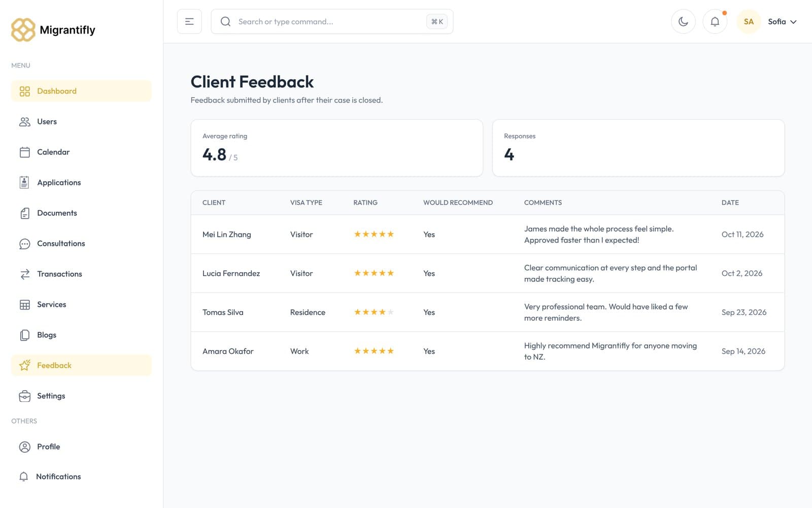
Task: Click the sidebar Notifications bell icon
Action: pos(24,477)
